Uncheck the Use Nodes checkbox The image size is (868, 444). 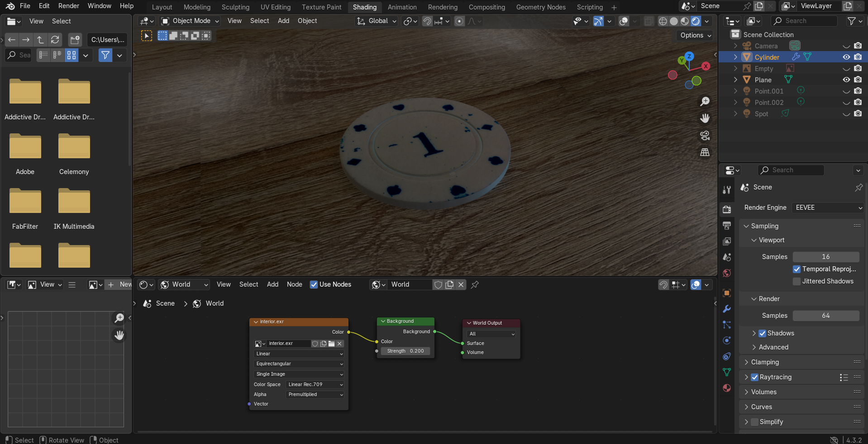click(x=314, y=284)
